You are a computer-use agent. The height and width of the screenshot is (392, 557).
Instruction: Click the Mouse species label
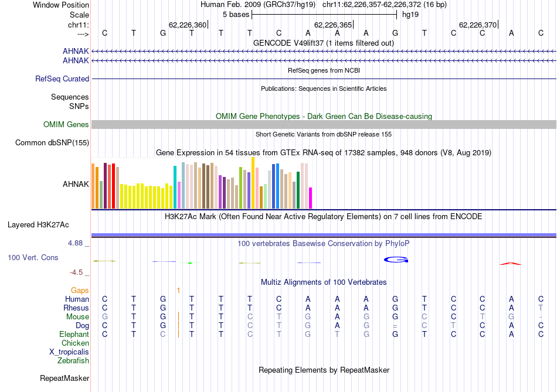click(x=77, y=317)
